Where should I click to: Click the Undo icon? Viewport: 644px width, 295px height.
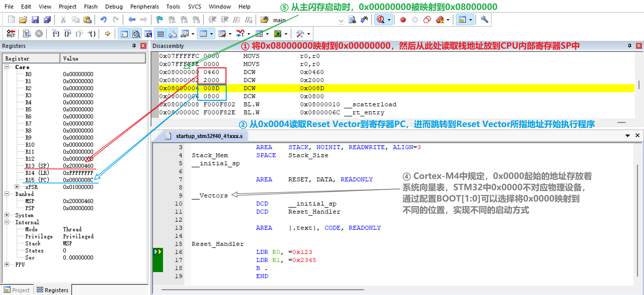click(x=103, y=20)
